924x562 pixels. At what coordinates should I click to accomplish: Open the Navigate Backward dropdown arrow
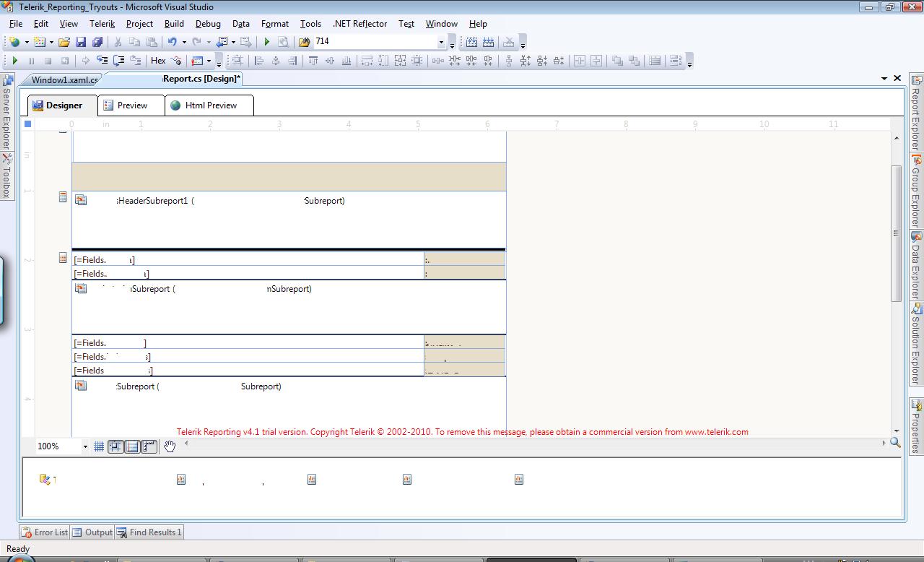tap(233, 42)
